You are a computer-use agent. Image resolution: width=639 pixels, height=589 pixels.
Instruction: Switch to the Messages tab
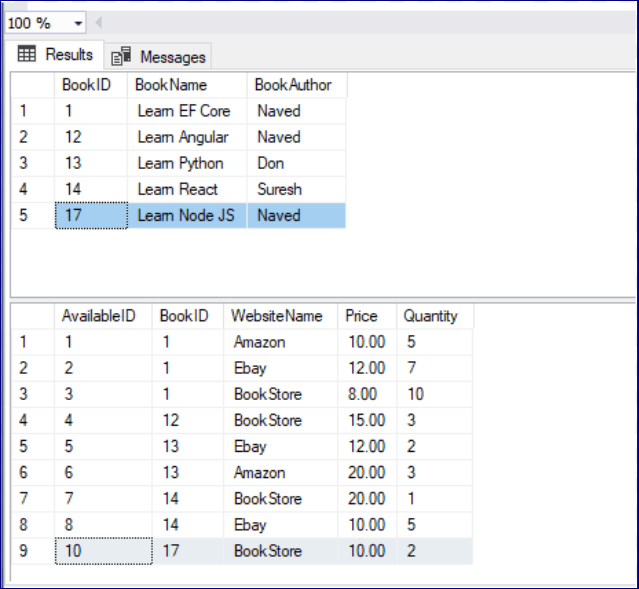[160, 57]
